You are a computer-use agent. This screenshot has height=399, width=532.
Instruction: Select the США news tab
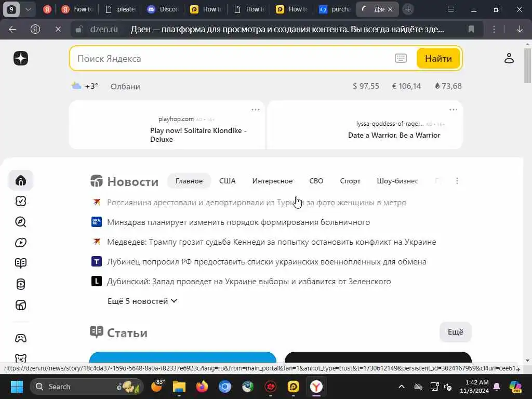pyautogui.click(x=228, y=181)
